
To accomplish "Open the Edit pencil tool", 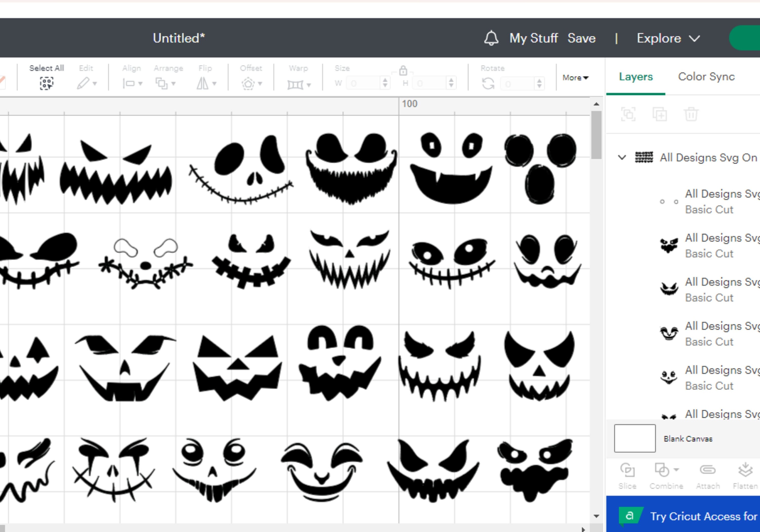I will point(84,83).
